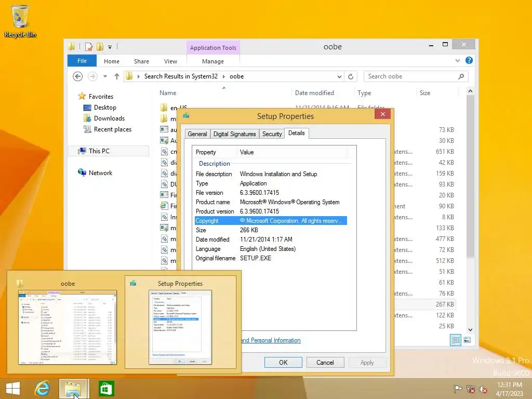Sort by the Date modified column header

(314, 92)
